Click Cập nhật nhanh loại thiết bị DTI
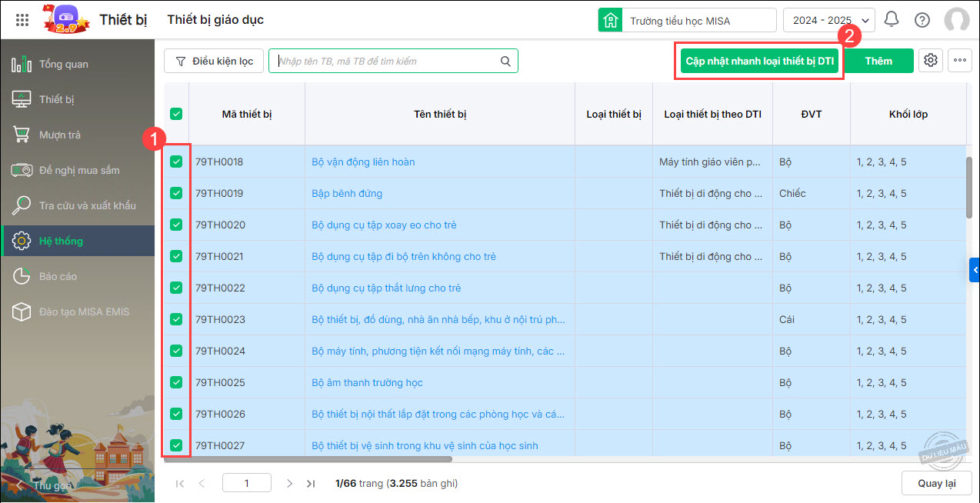 click(759, 61)
